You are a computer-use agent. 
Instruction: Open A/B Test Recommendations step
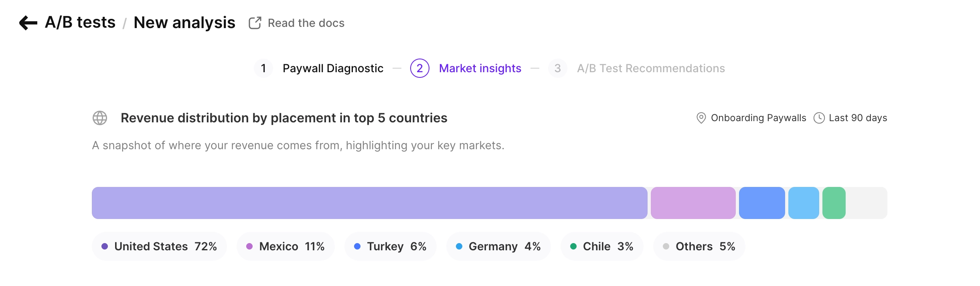[x=651, y=68]
